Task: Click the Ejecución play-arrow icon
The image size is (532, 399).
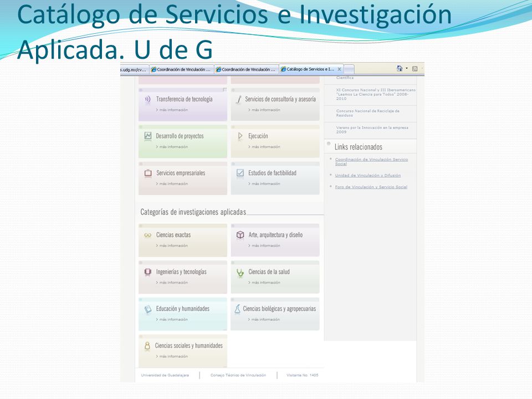Action: click(x=240, y=136)
